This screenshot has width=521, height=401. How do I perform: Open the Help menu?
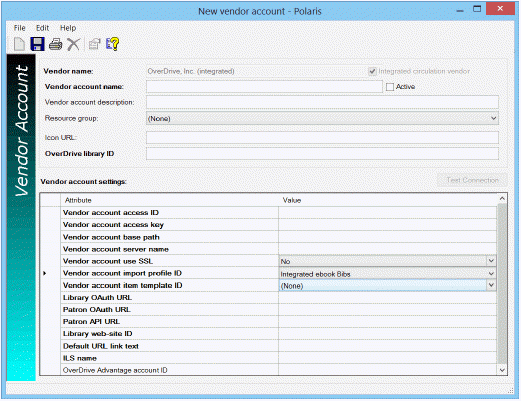(68, 28)
